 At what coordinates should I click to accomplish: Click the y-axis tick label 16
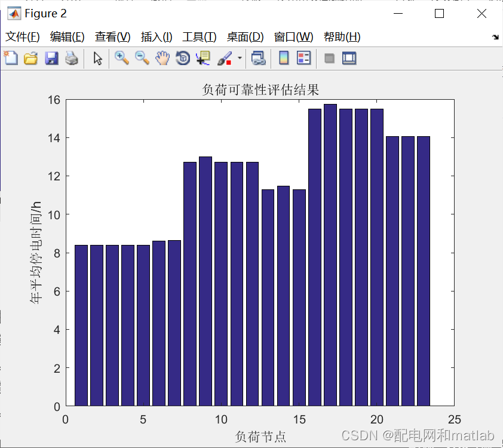[x=54, y=100]
